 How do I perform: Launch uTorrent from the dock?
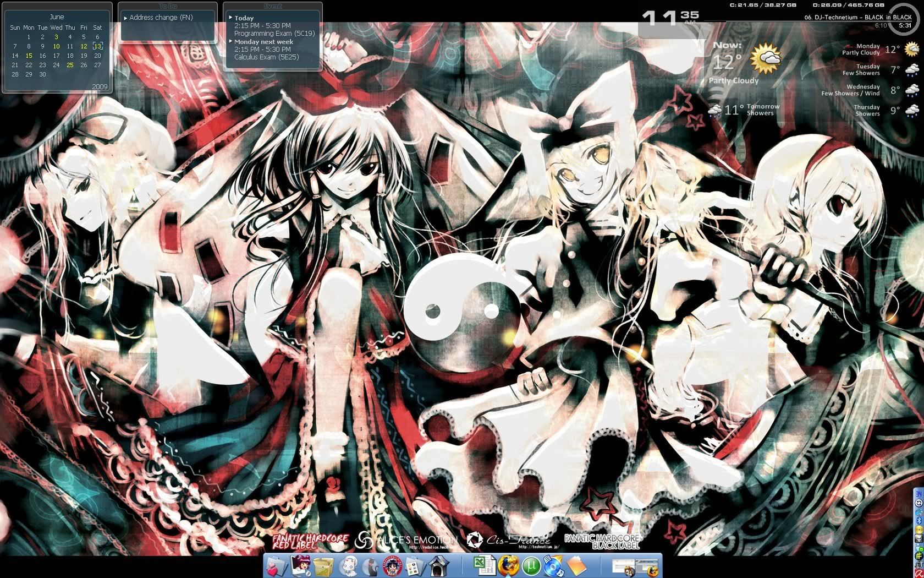pyautogui.click(x=531, y=566)
